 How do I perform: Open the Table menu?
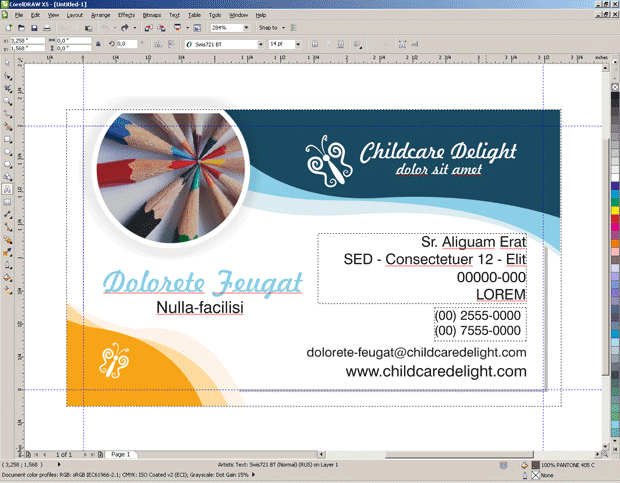[x=194, y=15]
